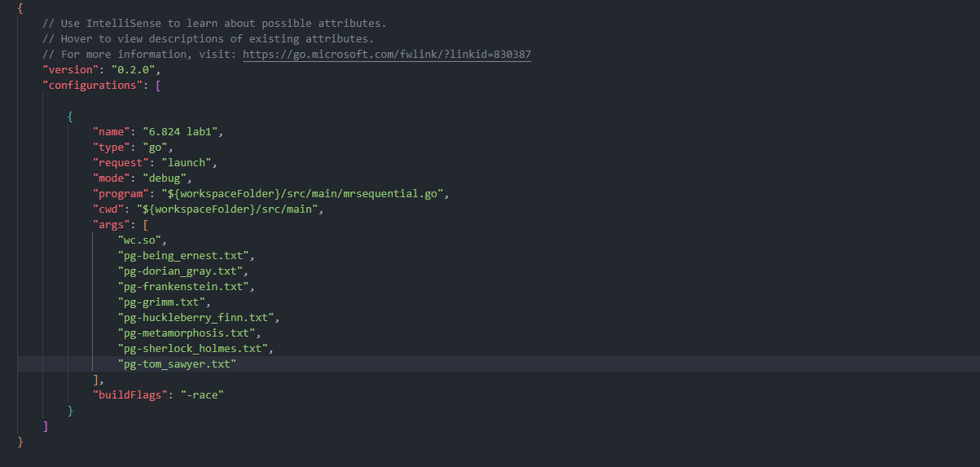This screenshot has height=467, width=980.
Task: Click the "pg-grimm.txt" argument
Action: click(x=164, y=302)
